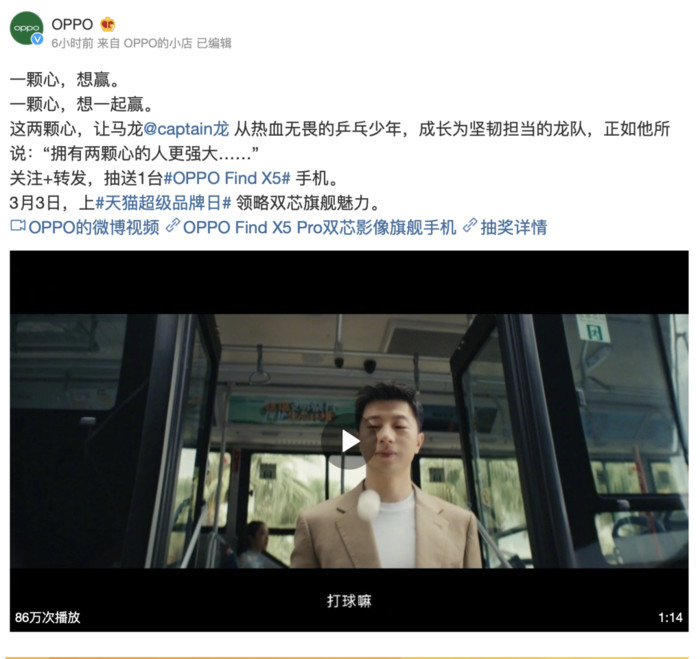This screenshot has width=700, height=659.
Task: Click the video thumbnail showing the bus
Action: pos(349,441)
